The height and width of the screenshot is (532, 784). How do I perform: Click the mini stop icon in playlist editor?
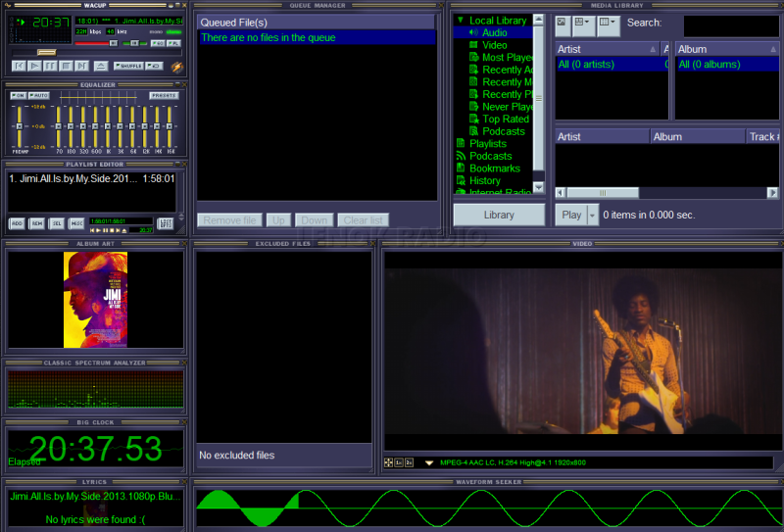[x=112, y=230]
